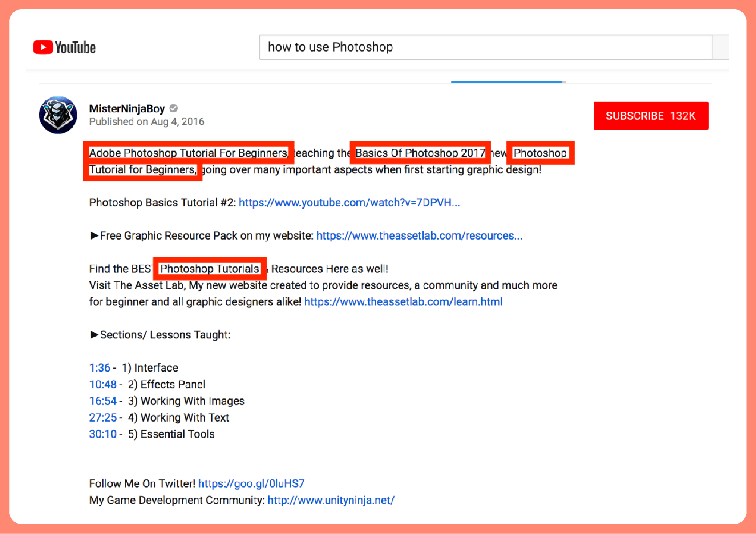This screenshot has width=756, height=534.
Task: Open the MisterNinjaBoy channel avatar
Action: click(x=58, y=115)
